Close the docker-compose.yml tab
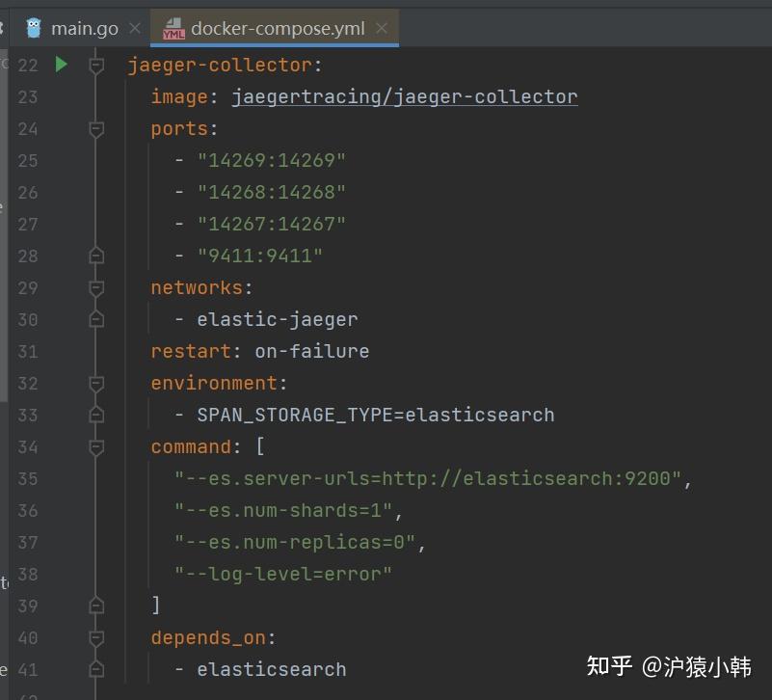Viewport: 772px width, 700px height. pyautogui.click(x=382, y=28)
